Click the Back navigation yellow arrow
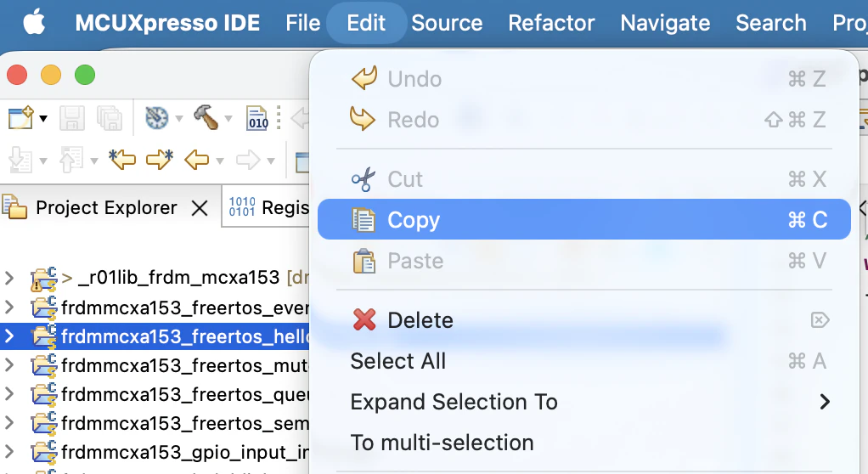Screen dimensions: 868x474 [196, 160]
